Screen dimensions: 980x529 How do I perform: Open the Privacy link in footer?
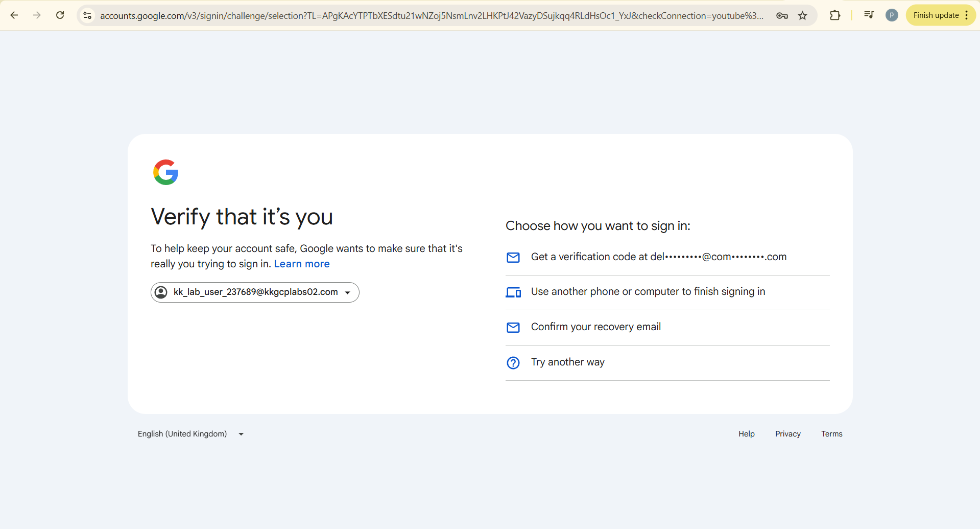tap(787, 434)
